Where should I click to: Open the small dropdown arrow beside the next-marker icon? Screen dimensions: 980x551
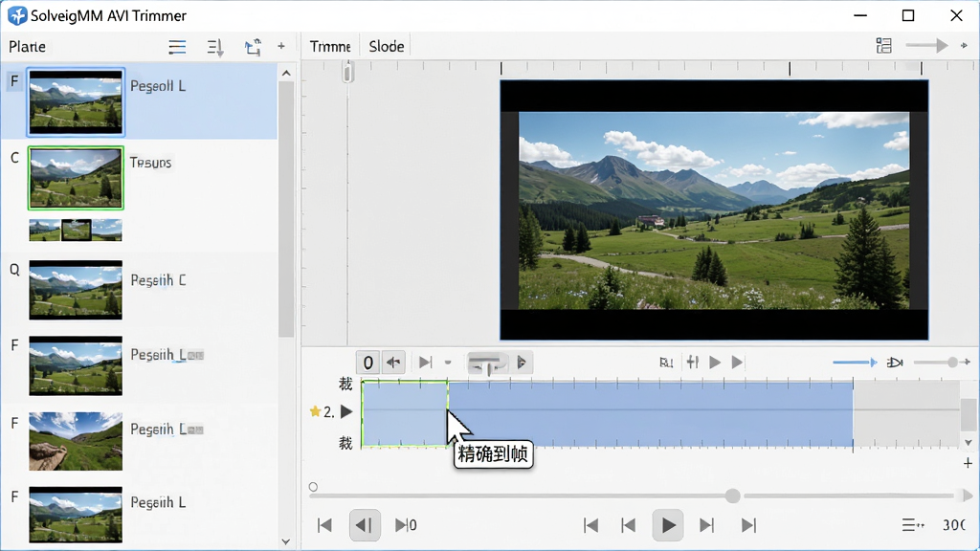click(448, 363)
